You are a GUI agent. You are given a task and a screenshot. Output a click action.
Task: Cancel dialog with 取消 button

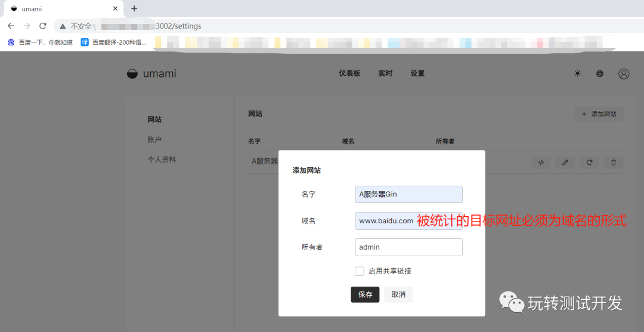(398, 294)
